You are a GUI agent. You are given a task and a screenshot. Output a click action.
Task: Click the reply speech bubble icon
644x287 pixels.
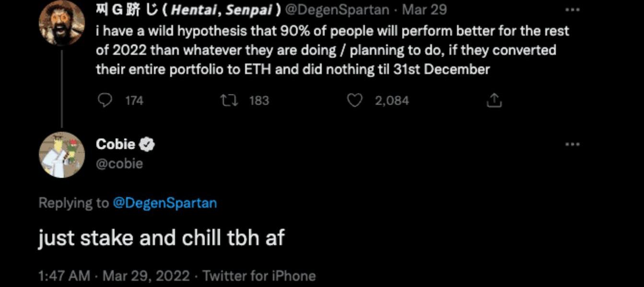pyautogui.click(x=105, y=100)
